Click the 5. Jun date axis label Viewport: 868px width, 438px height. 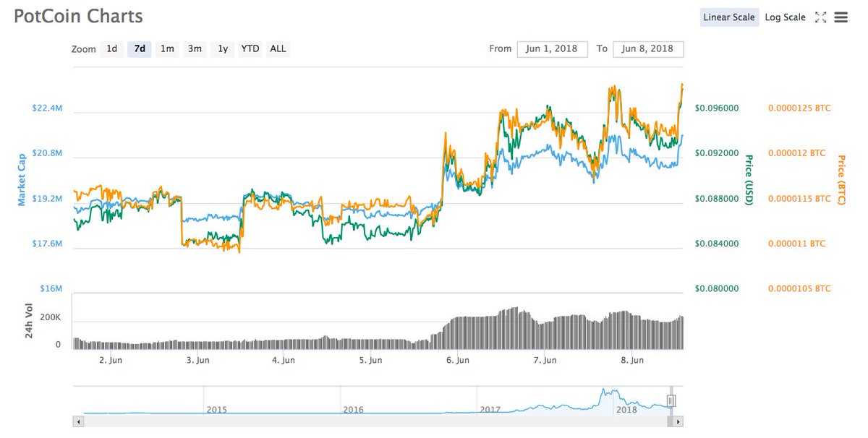point(370,360)
